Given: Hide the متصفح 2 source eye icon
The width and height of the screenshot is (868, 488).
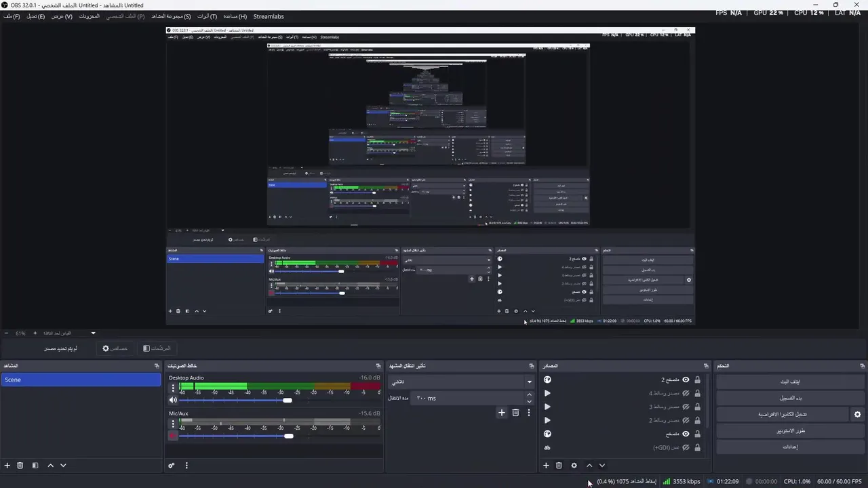Looking at the screenshot, I should click(686, 380).
